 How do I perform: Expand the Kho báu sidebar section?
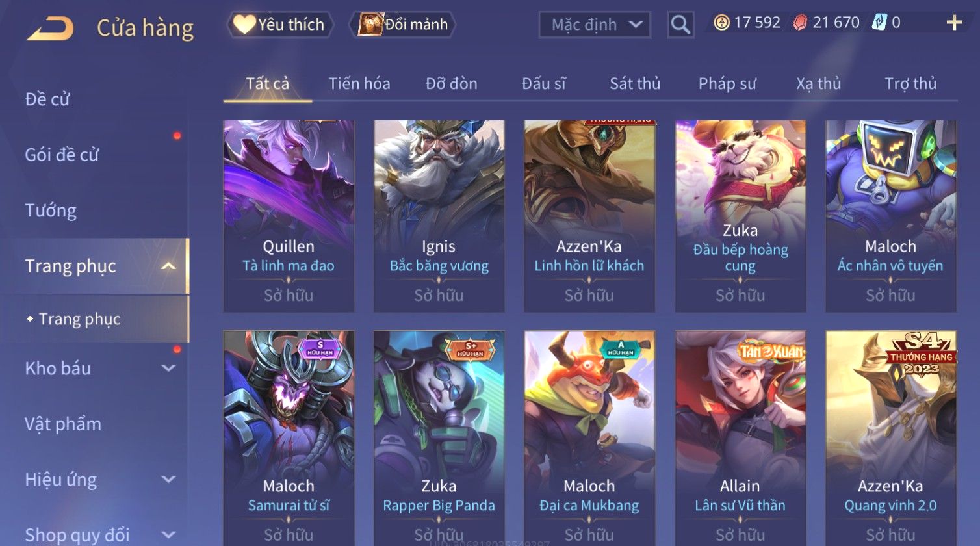point(168,368)
